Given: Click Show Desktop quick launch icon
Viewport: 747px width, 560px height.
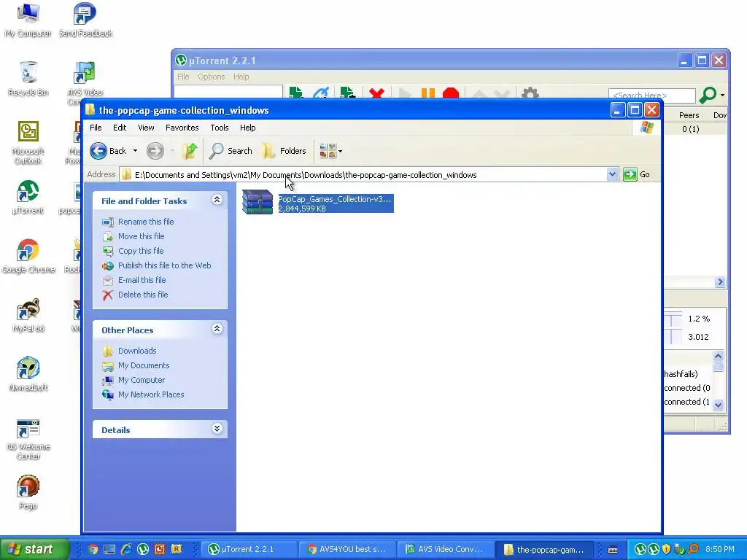Looking at the screenshot, I should tap(109, 549).
